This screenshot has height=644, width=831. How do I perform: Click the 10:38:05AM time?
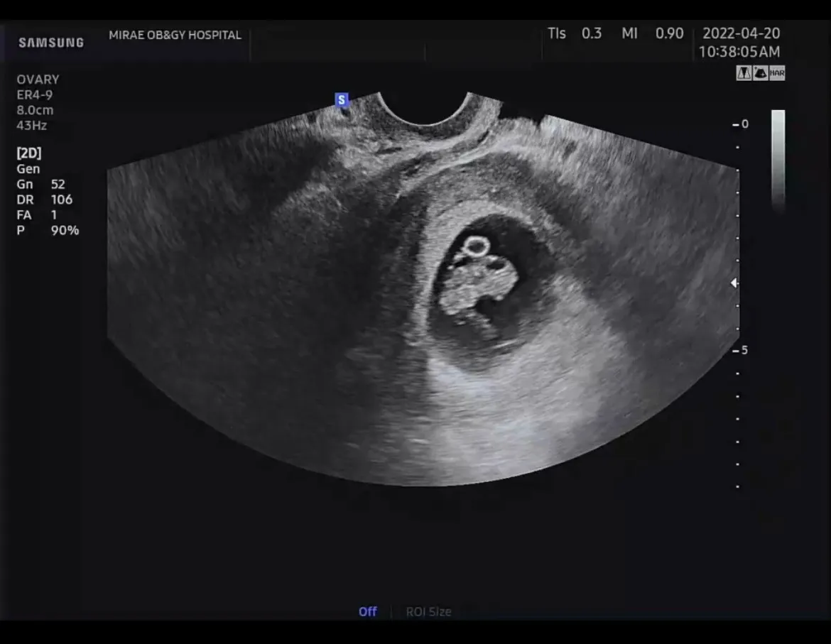click(x=739, y=52)
